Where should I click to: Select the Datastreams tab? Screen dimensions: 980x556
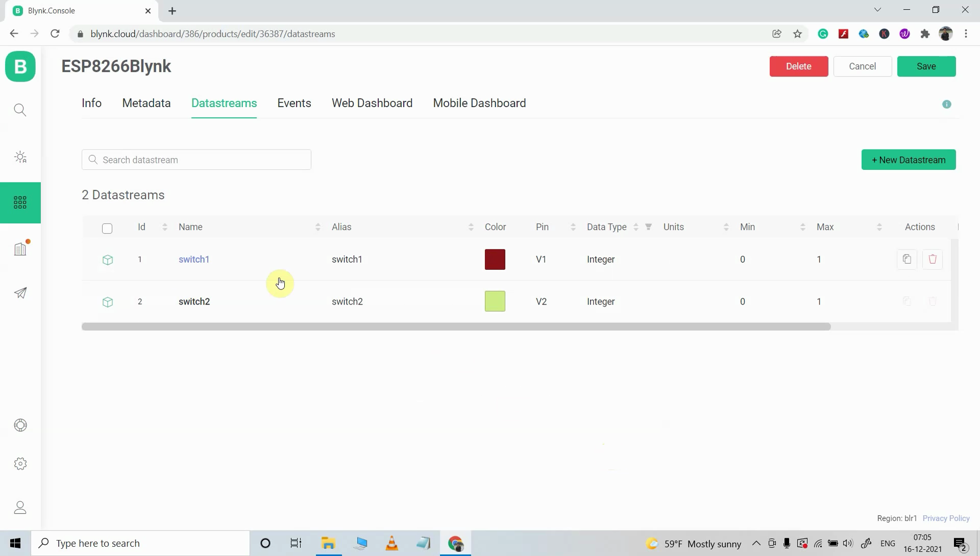point(224,103)
